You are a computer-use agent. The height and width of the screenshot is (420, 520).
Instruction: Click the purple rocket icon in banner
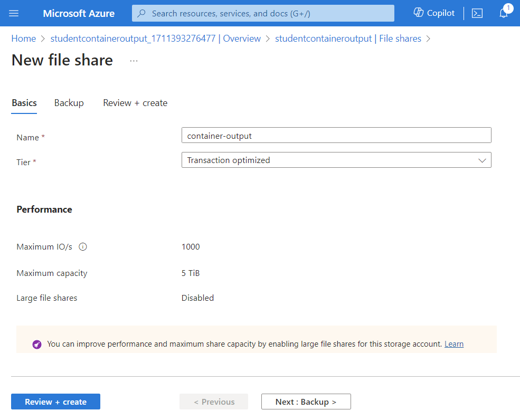pyautogui.click(x=37, y=344)
